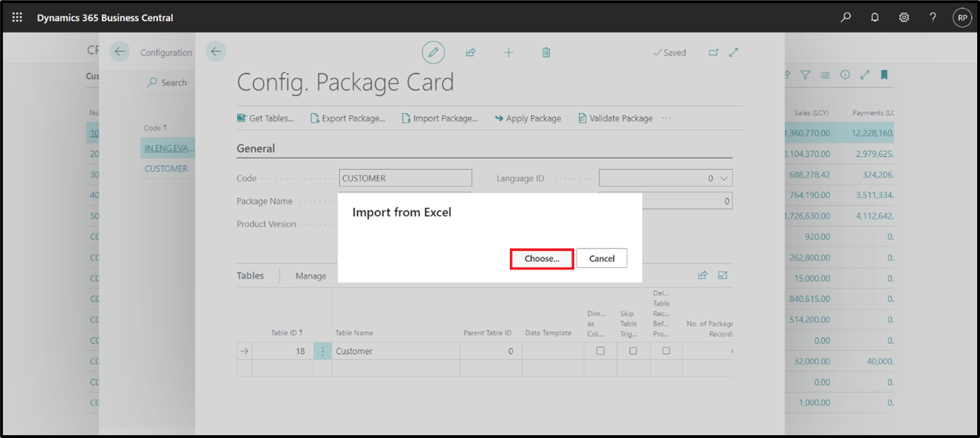Click Export Package... action
Image resolution: width=980 pixels, height=438 pixels.
[x=348, y=118]
